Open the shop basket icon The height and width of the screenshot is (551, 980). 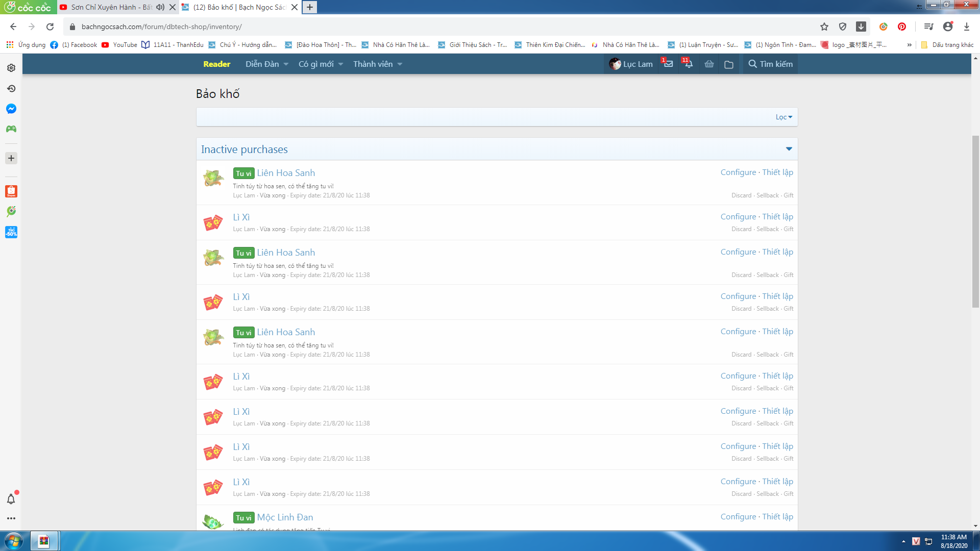[x=709, y=64]
